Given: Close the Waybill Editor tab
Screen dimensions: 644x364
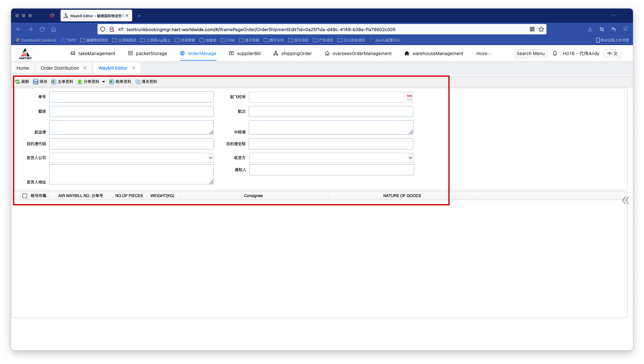Looking at the screenshot, I should [133, 68].
